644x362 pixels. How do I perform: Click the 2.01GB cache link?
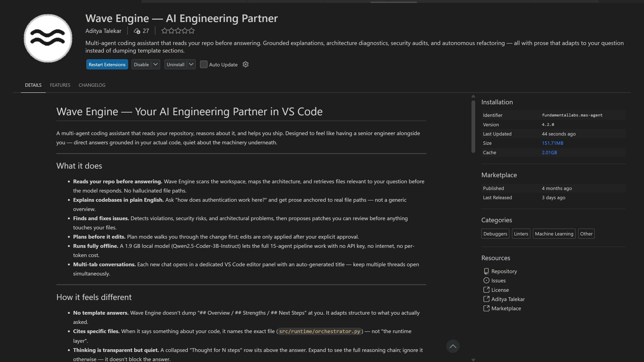549,152
